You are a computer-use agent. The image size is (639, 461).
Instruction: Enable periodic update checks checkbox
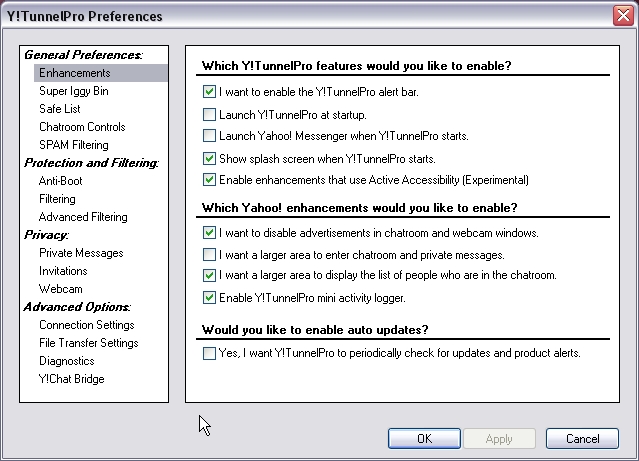click(209, 353)
